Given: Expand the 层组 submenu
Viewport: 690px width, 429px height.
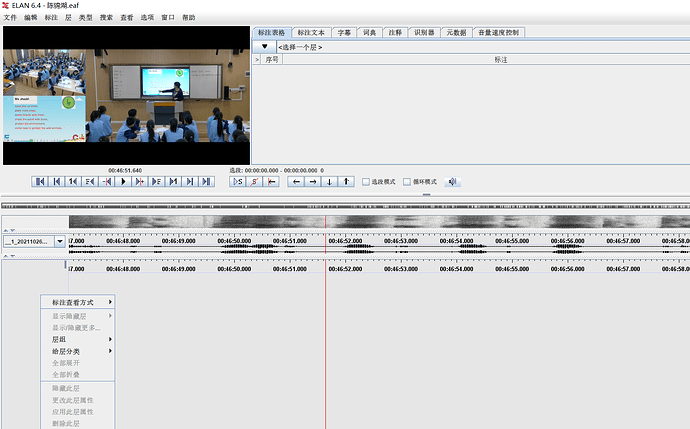Looking at the screenshot, I should pos(78,339).
